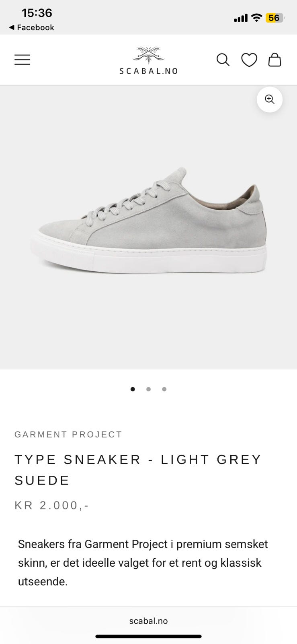The width and height of the screenshot is (297, 644).
Task: Tap the home indicator bar
Action: click(x=148, y=636)
